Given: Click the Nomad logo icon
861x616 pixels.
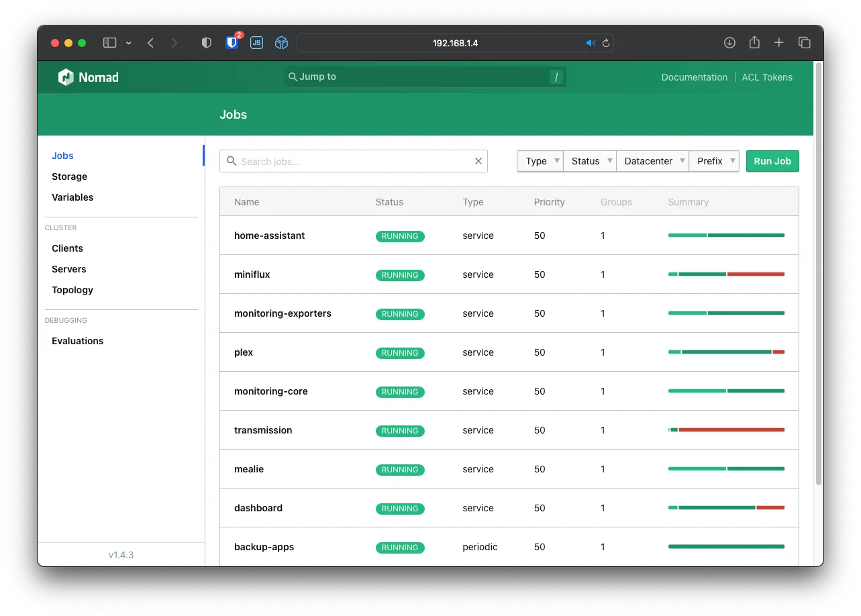Looking at the screenshot, I should tap(66, 77).
